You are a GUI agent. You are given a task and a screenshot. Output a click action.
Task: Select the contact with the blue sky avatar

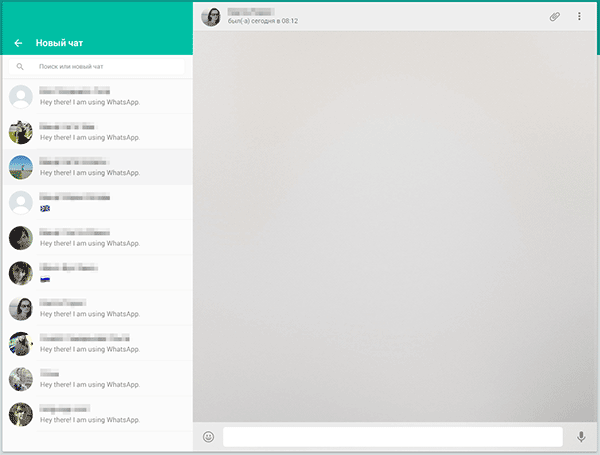[98, 167]
